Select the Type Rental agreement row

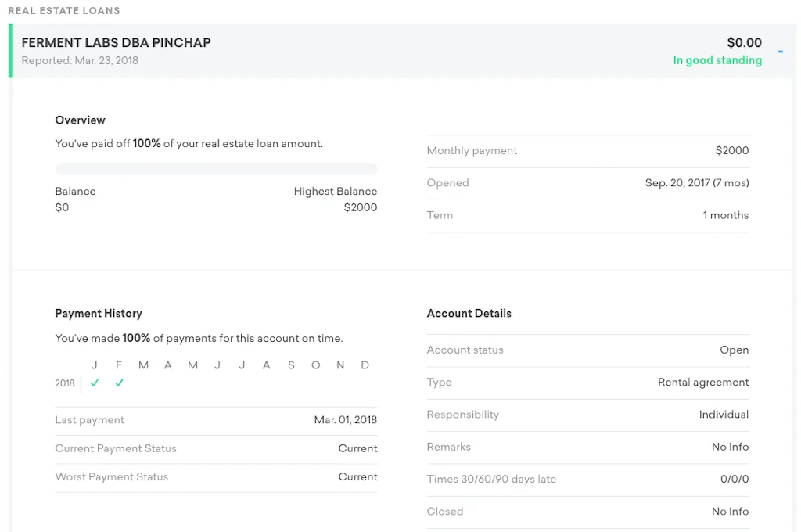coord(587,383)
